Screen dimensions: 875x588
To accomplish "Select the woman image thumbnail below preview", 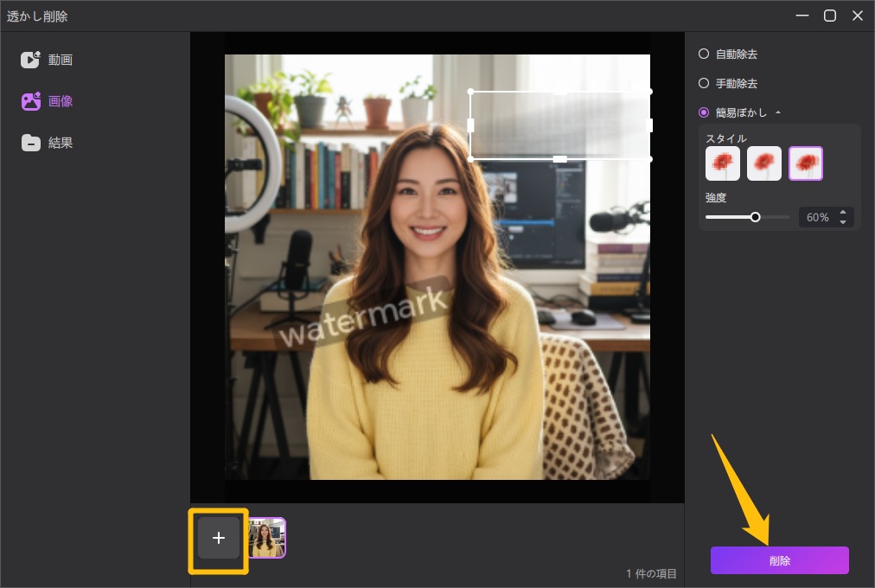I will [267, 538].
